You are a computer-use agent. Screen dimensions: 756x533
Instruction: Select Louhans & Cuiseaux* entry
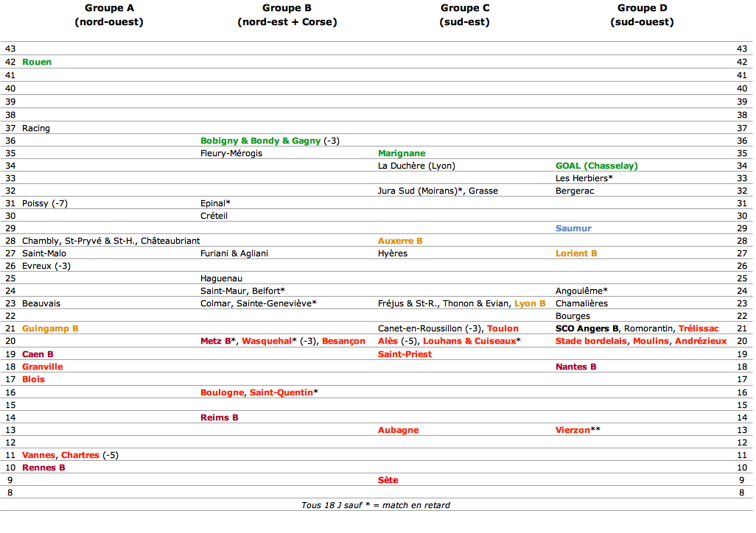pos(472,341)
